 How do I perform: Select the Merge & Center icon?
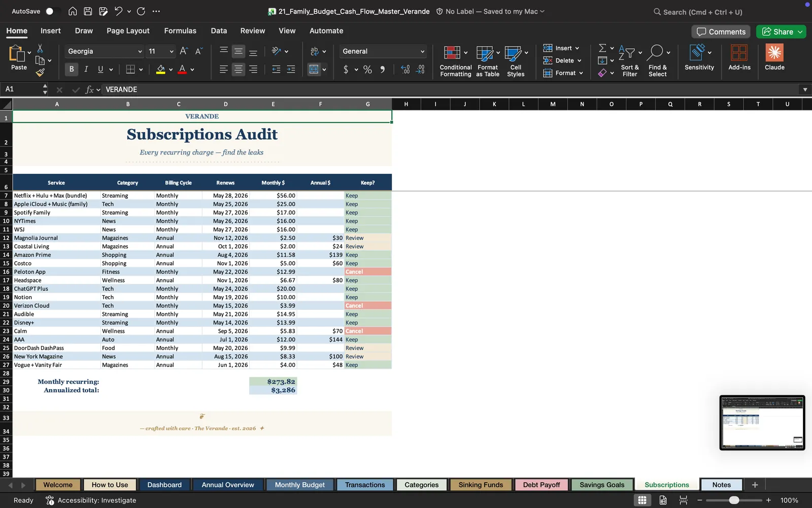click(x=314, y=69)
